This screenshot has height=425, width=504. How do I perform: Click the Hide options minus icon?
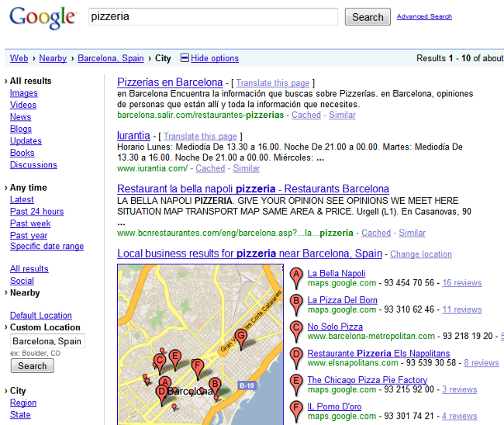tap(185, 58)
